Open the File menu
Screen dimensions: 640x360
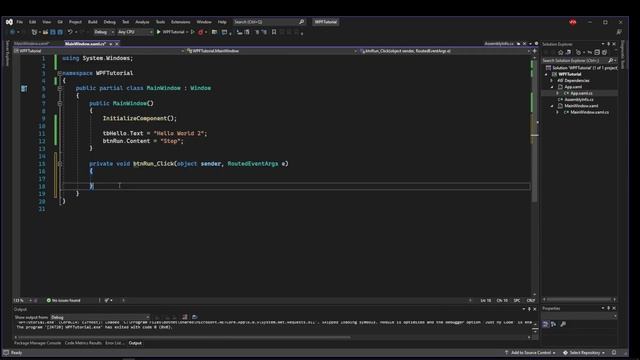pyautogui.click(x=20, y=22)
